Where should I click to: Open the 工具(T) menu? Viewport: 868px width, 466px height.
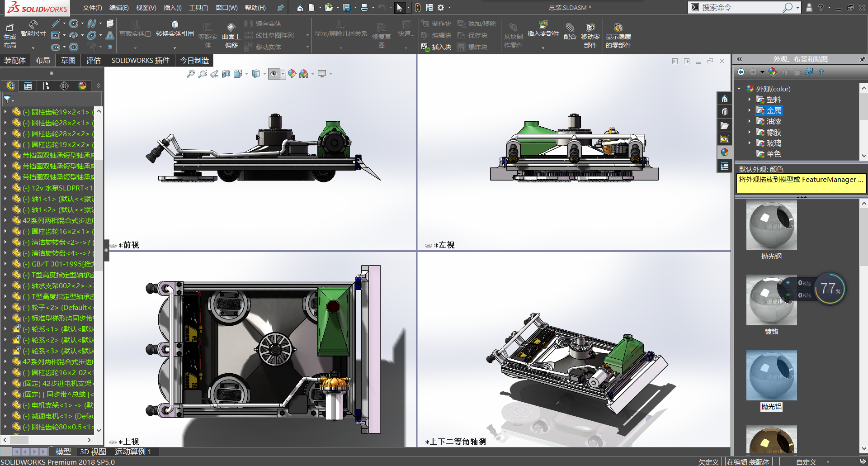tap(198, 8)
